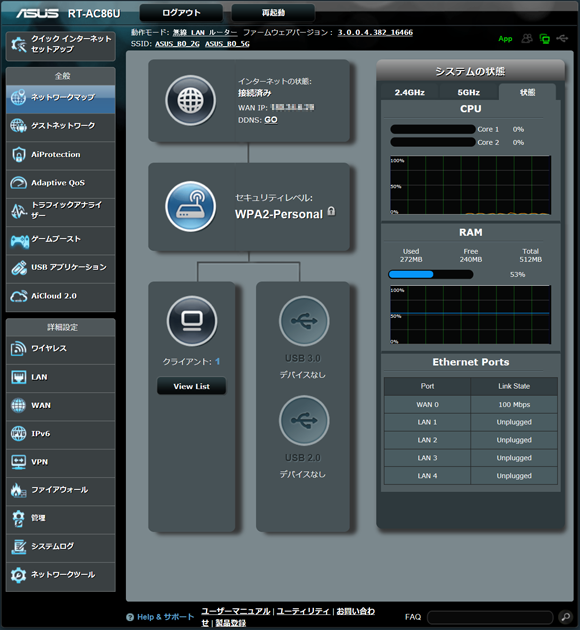Click the green network clients status icon
This screenshot has height=630, width=580.
pos(545,39)
